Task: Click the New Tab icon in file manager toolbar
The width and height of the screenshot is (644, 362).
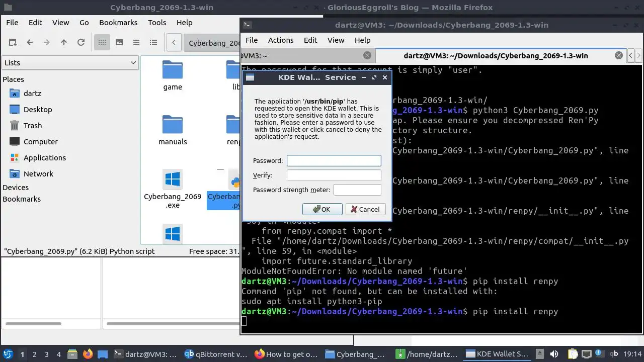Action: coord(13,42)
